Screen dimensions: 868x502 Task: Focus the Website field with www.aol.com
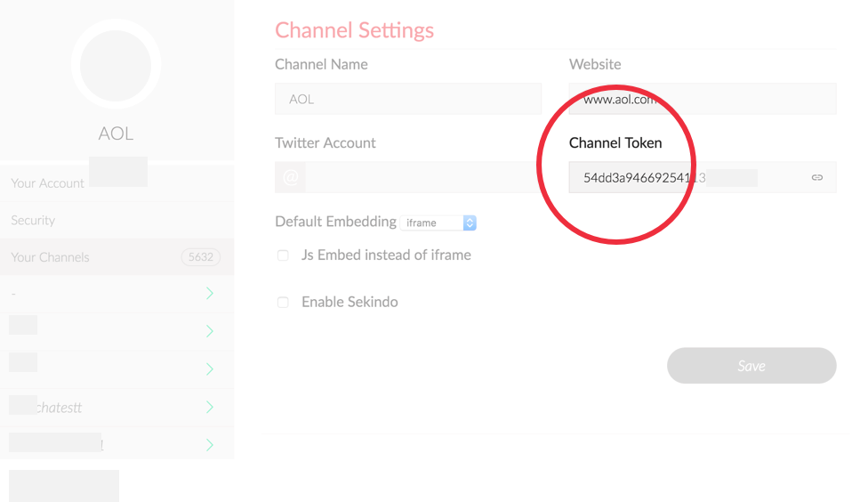702,99
